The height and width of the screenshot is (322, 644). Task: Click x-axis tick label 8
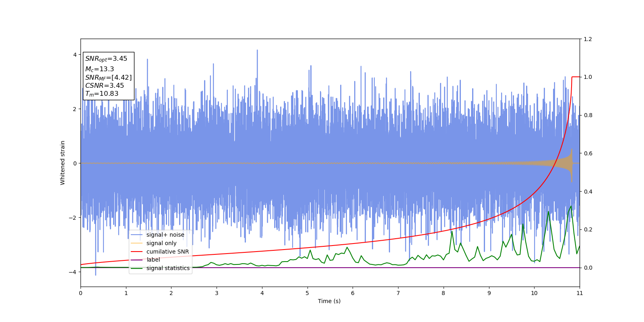[x=444, y=293]
